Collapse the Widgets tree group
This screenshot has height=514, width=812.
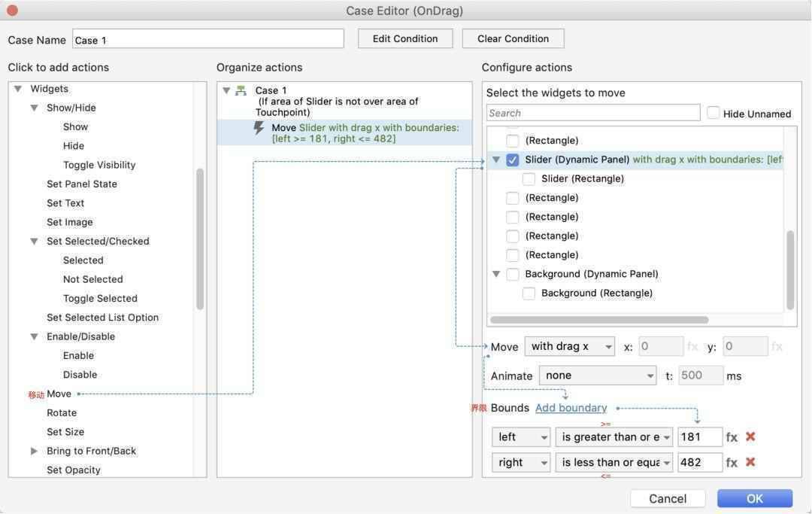click(18, 89)
